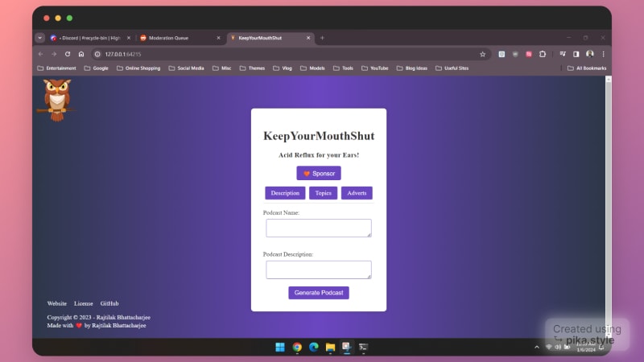The height and width of the screenshot is (362, 644).
Task: Click the Sponsor button
Action: tap(319, 173)
